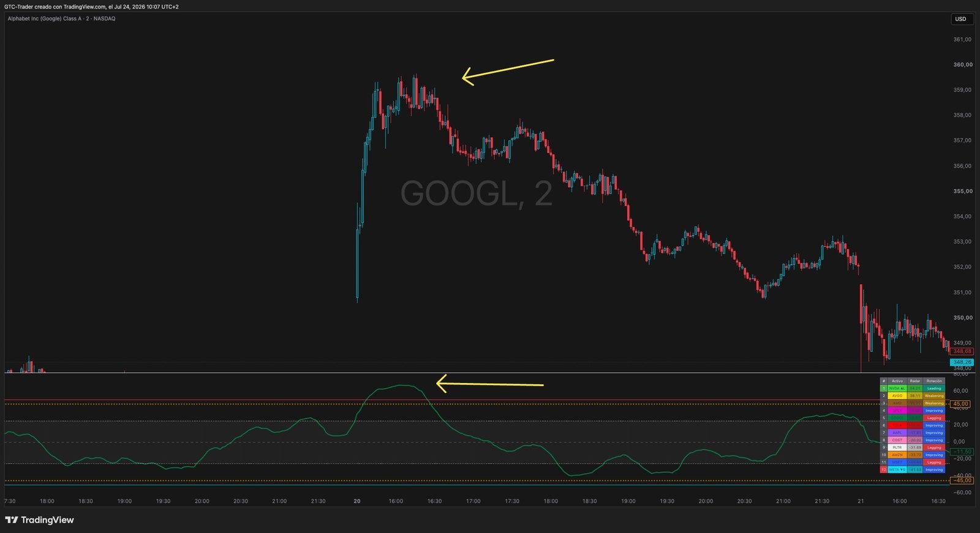Select the NVDA row in the radar table
Viewport: 980px width, 533px height.
coord(913,389)
